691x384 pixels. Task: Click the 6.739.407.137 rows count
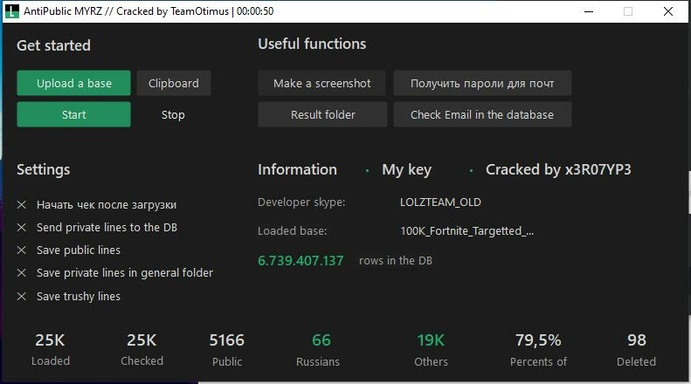(301, 261)
